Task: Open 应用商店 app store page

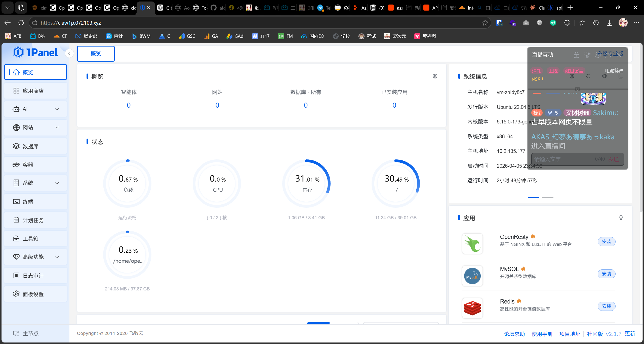Action: click(x=33, y=91)
